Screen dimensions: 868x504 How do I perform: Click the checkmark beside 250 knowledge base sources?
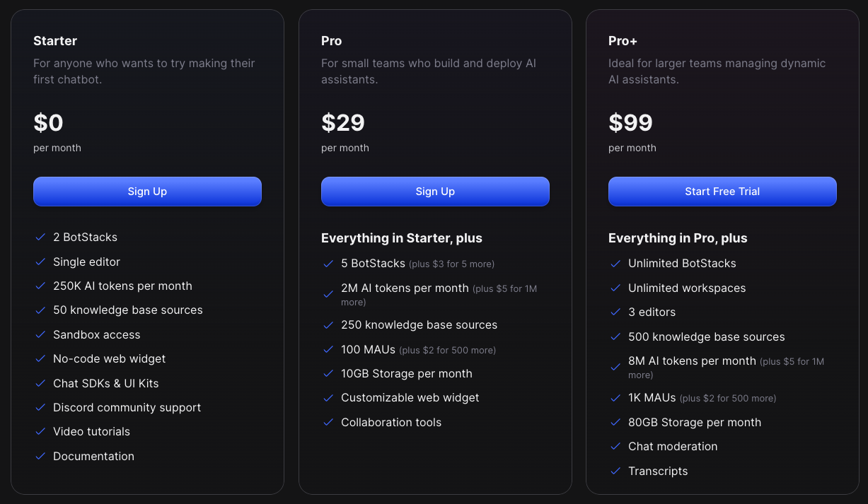pyautogui.click(x=328, y=324)
